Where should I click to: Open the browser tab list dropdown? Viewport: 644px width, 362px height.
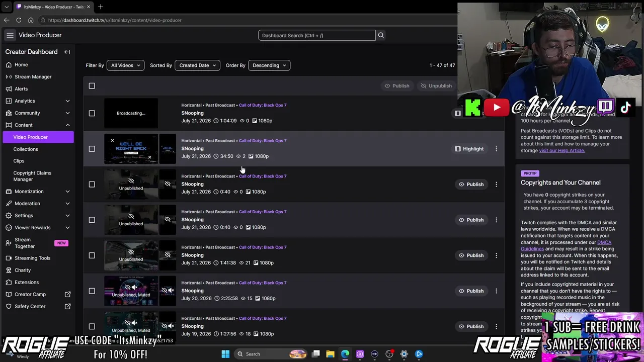tap(7, 7)
